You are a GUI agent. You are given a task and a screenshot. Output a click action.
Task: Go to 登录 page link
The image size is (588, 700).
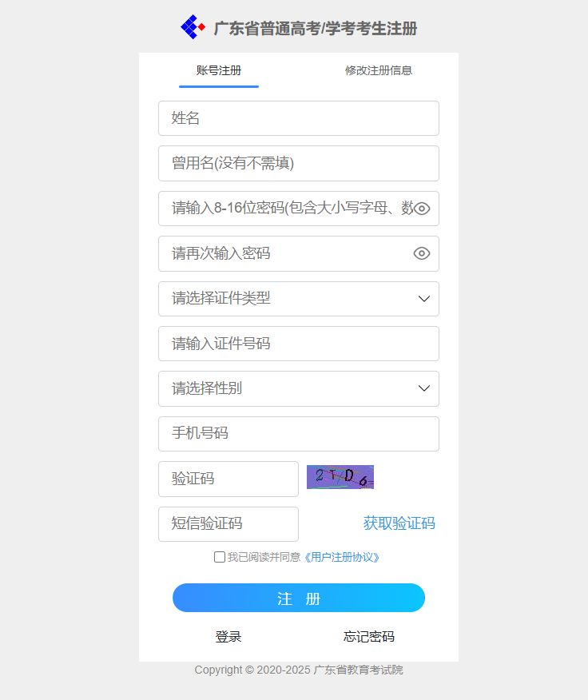pyautogui.click(x=228, y=637)
